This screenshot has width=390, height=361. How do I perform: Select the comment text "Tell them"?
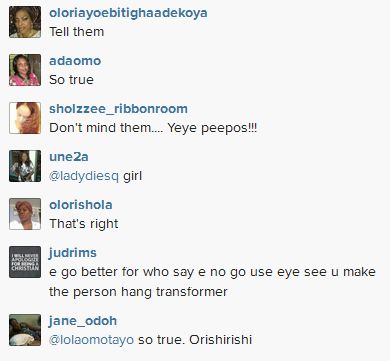(77, 32)
